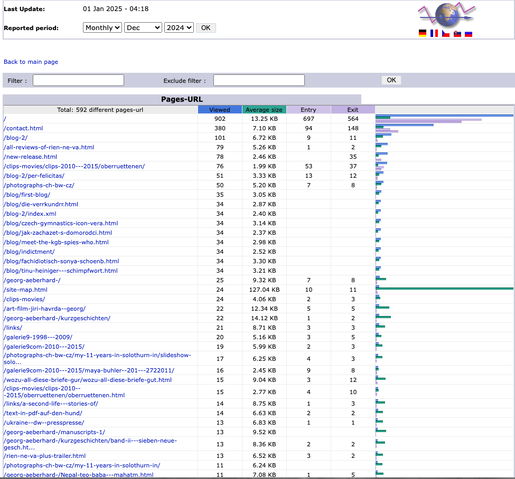Open the /new-release.html link
The width and height of the screenshot is (515, 479).
click(30, 157)
